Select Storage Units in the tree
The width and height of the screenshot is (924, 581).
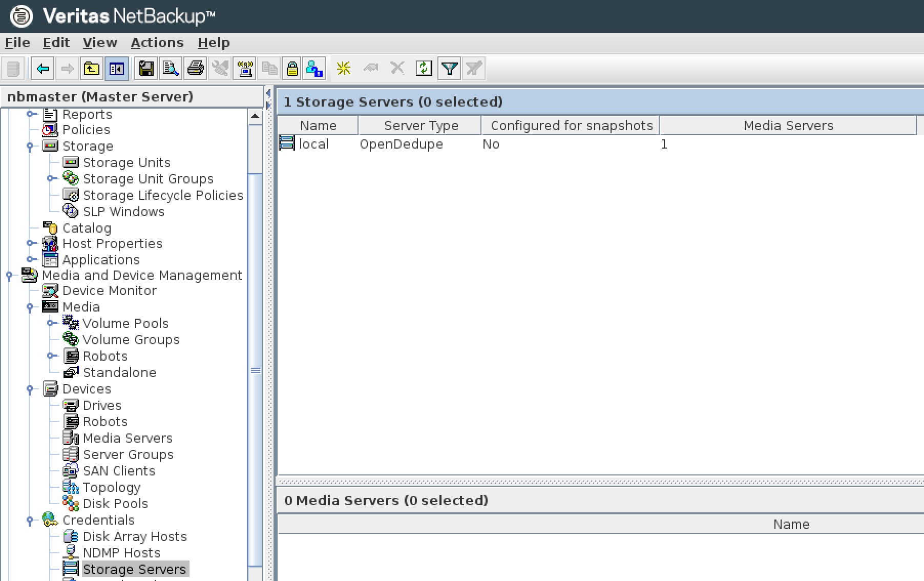tap(127, 162)
